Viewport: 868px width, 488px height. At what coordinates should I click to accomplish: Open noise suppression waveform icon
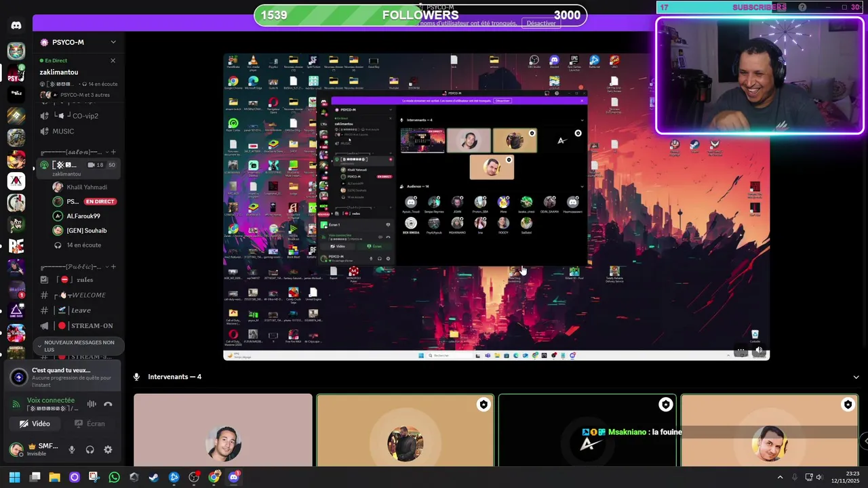coord(92,404)
